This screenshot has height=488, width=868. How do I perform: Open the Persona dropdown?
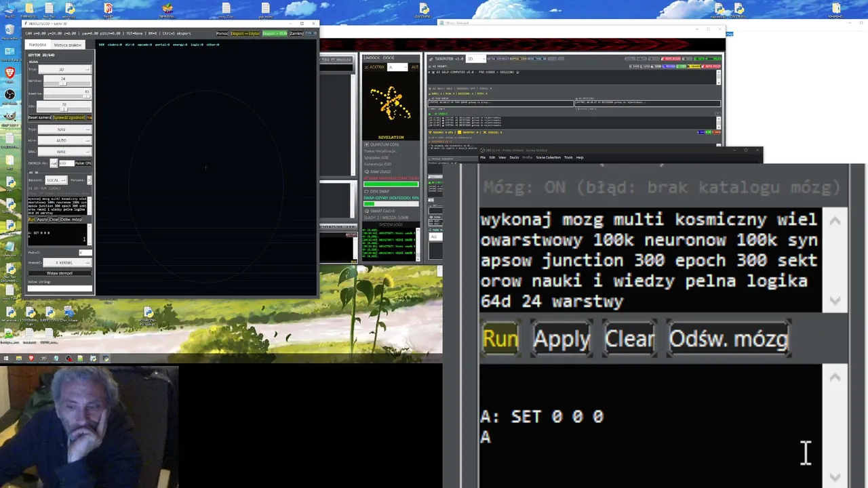[90, 180]
